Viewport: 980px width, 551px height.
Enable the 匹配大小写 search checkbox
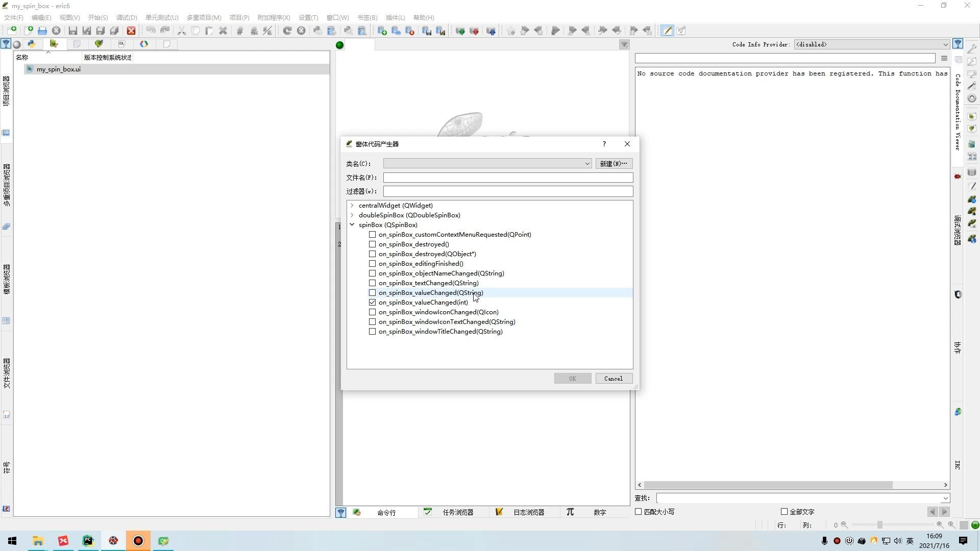[x=638, y=511]
